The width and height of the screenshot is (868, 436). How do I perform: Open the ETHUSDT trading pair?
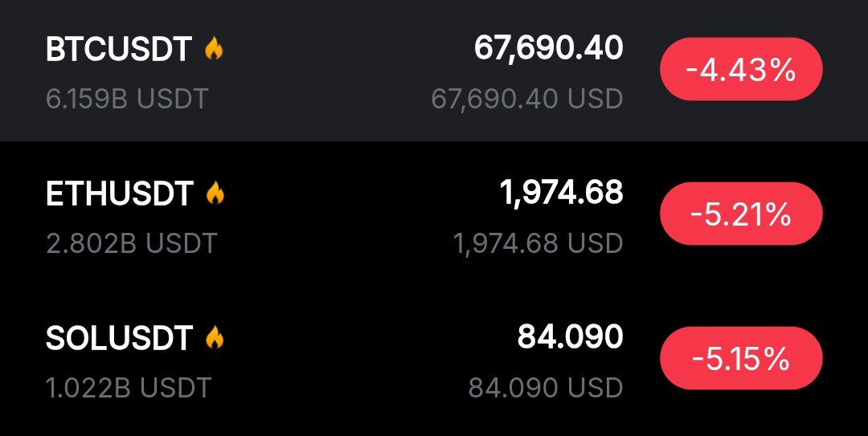[x=120, y=194]
